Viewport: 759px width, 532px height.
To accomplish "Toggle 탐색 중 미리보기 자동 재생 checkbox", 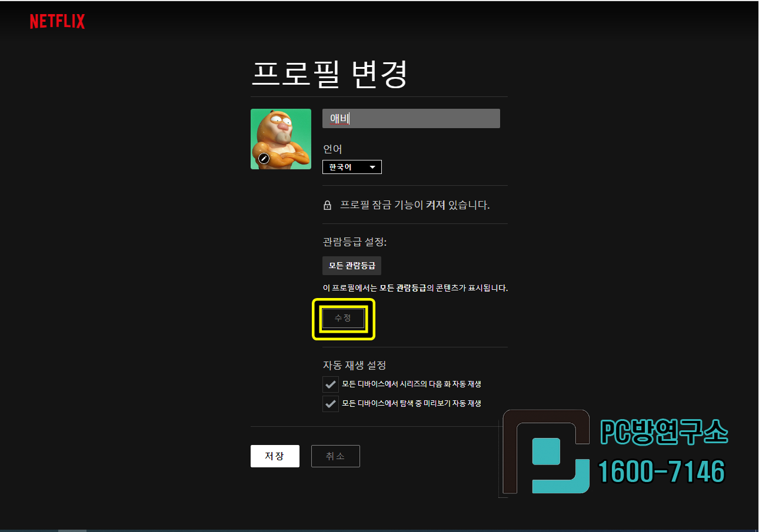I will 331,404.
